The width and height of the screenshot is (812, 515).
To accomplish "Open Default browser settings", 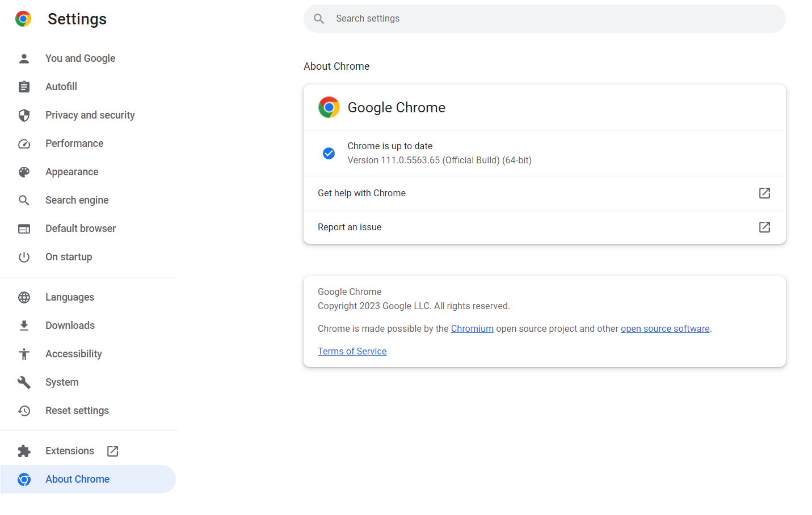I will click(81, 229).
